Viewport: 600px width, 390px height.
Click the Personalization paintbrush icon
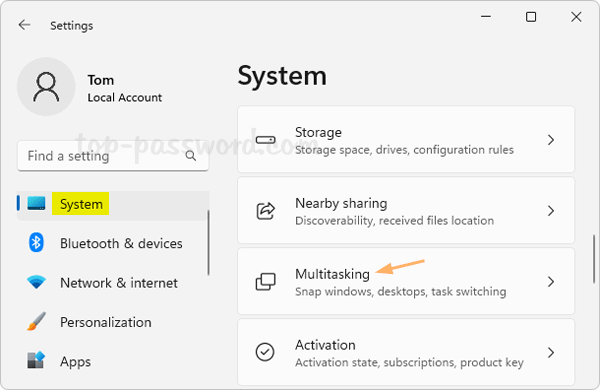coord(36,321)
